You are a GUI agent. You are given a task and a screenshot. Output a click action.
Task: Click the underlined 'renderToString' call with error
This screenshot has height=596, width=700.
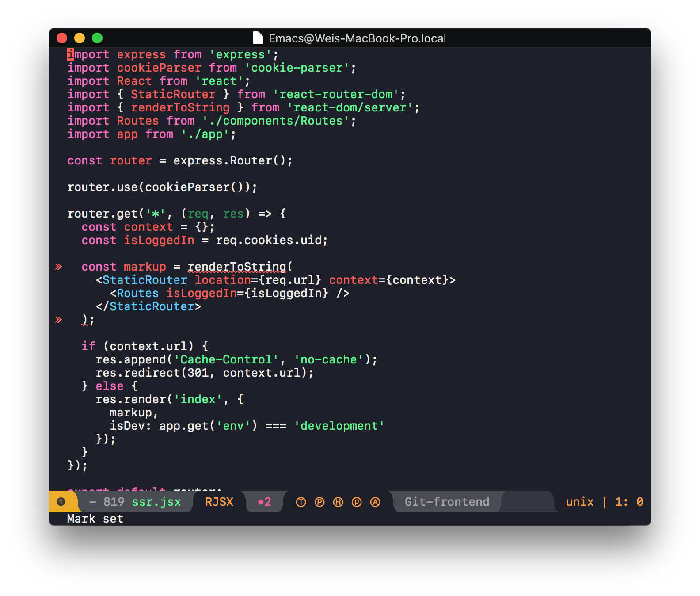(237, 267)
